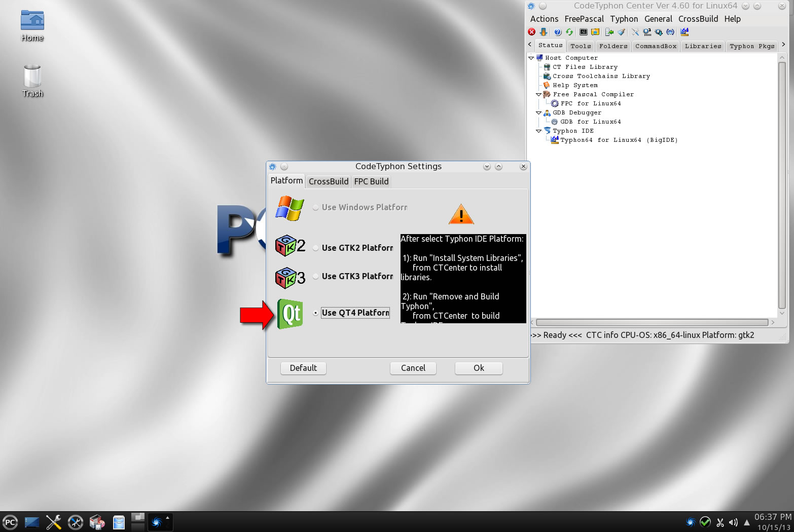Click the Cancel button
The height and width of the screenshot is (532, 794).
pyautogui.click(x=413, y=368)
